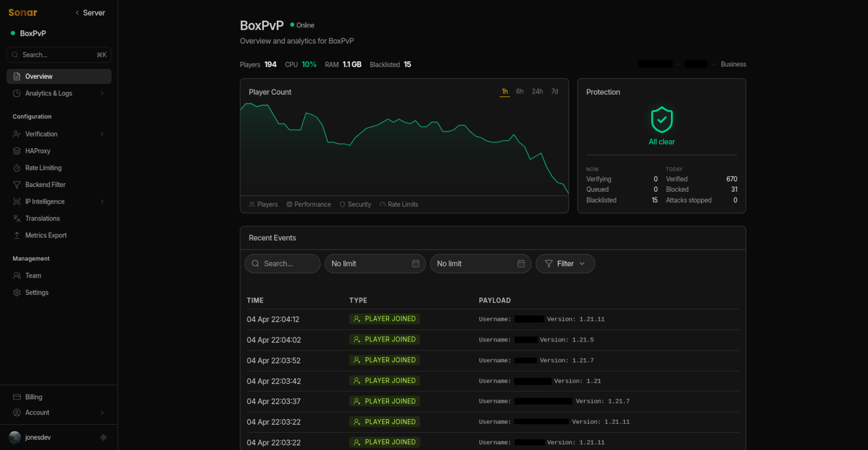This screenshot has width=868, height=450.
Task: Select event row 04 Apr 22:03:37
Action: click(x=493, y=402)
